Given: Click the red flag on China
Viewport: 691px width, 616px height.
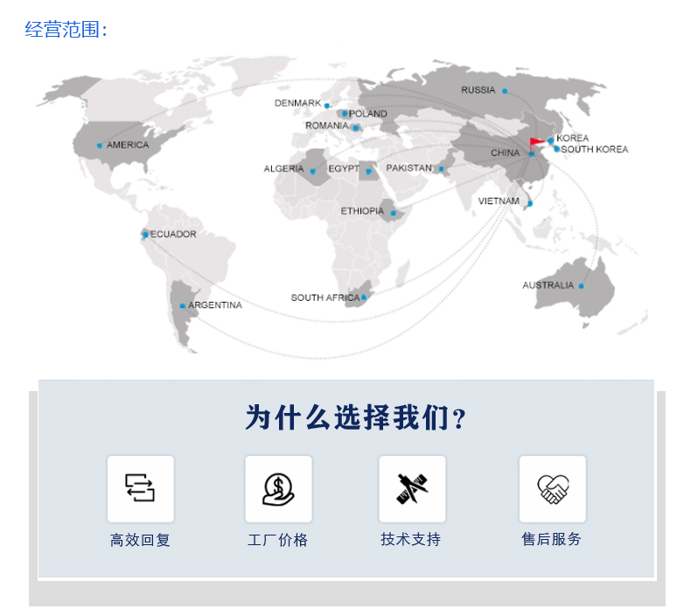Looking at the screenshot, I should [536, 143].
